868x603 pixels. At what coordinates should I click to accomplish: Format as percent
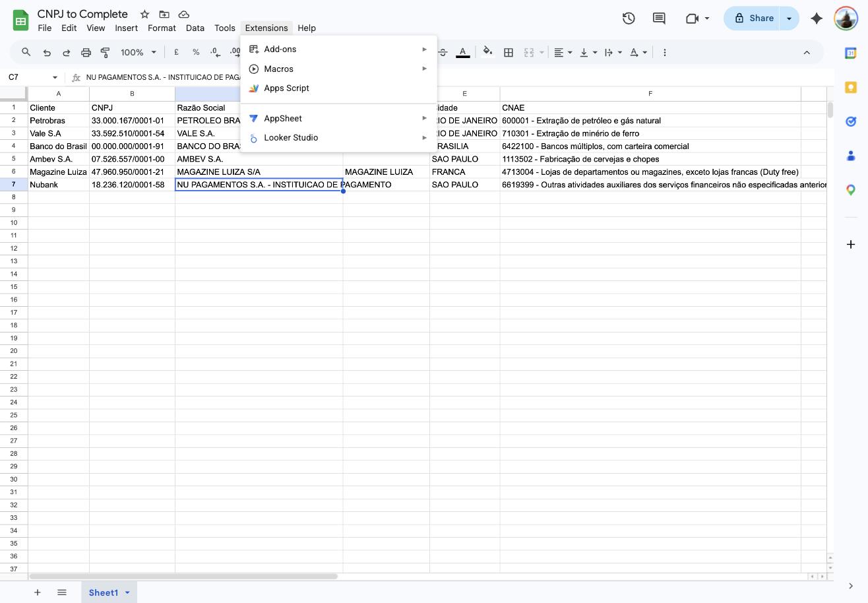[x=196, y=52]
